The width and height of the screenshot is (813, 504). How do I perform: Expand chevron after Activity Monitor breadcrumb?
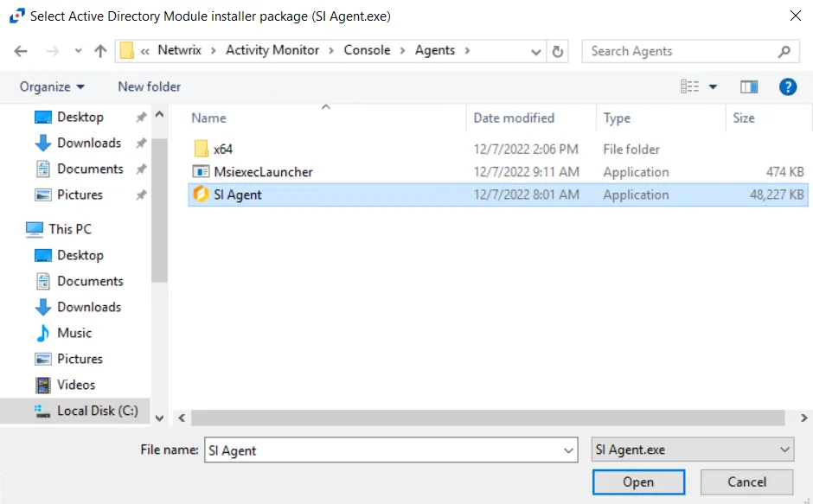coord(331,51)
